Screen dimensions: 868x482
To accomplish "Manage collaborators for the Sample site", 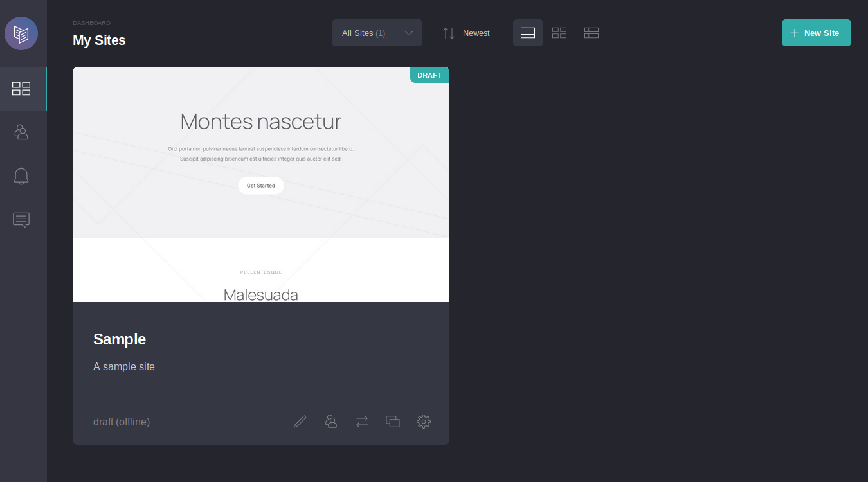I will pos(331,422).
